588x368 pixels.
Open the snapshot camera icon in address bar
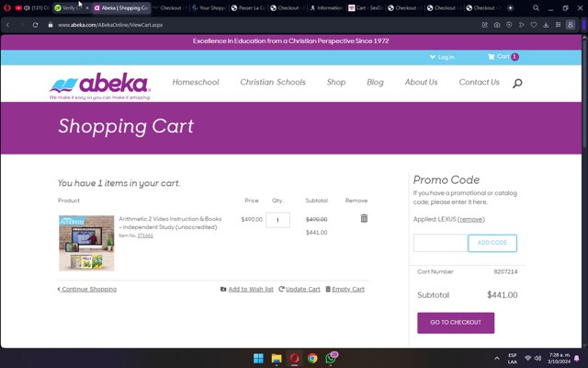pos(497,25)
